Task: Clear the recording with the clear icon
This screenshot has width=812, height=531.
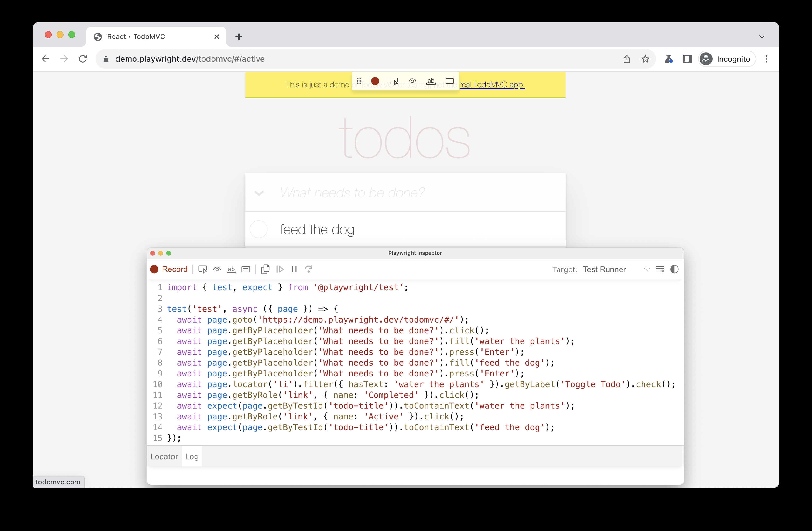Action: pyautogui.click(x=660, y=269)
